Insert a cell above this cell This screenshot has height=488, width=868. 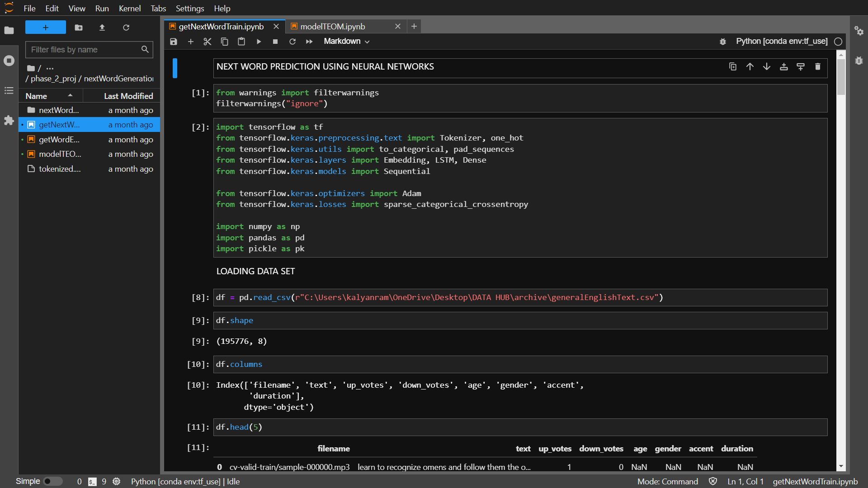pos(784,67)
